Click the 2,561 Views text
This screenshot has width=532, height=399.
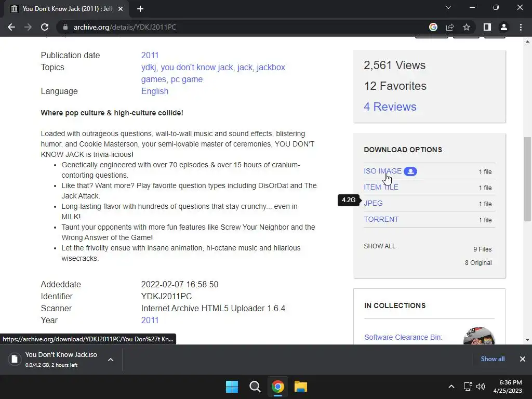tap(395, 65)
